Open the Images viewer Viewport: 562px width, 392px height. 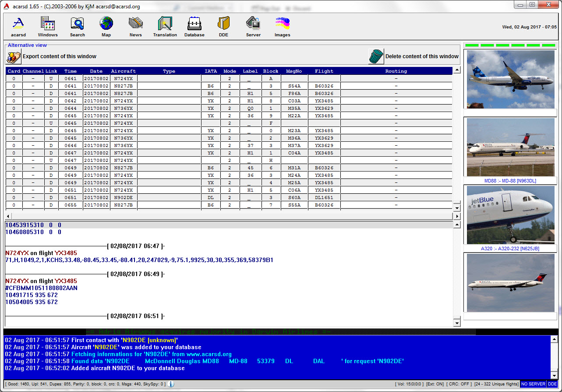click(282, 26)
